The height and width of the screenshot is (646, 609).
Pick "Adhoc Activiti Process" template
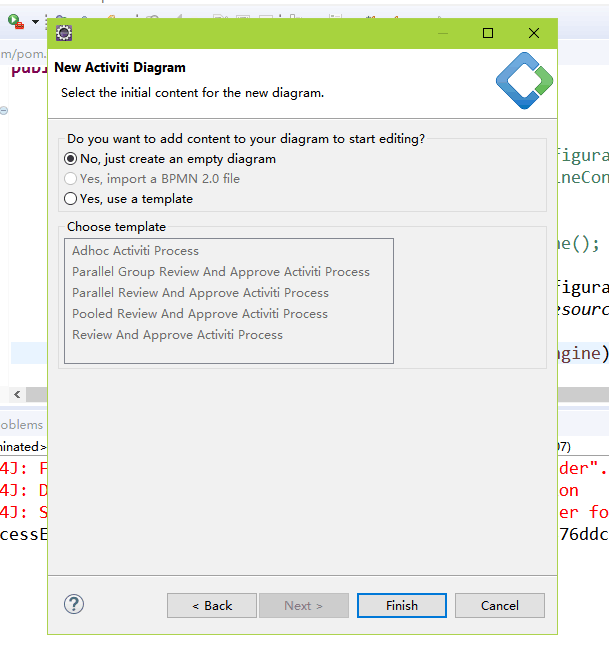coord(135,251)
